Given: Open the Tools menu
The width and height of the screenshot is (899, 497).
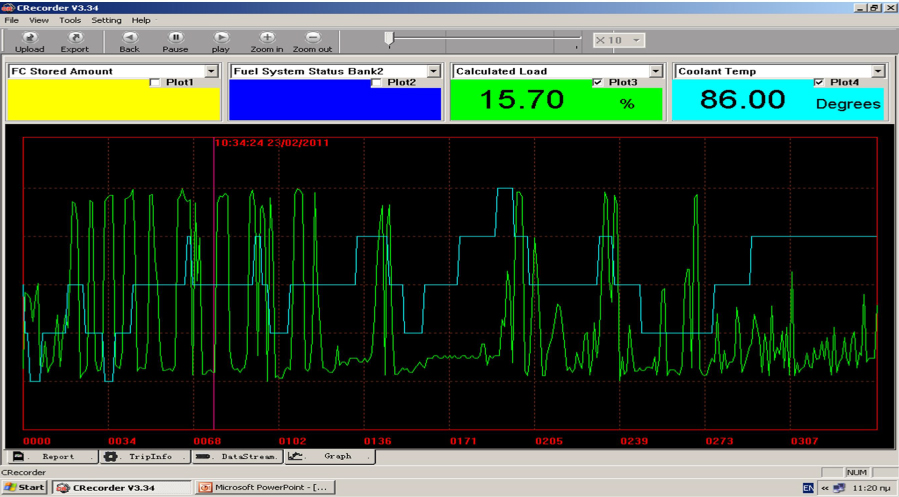Looking at the screenshot, I should pos(70,20).
